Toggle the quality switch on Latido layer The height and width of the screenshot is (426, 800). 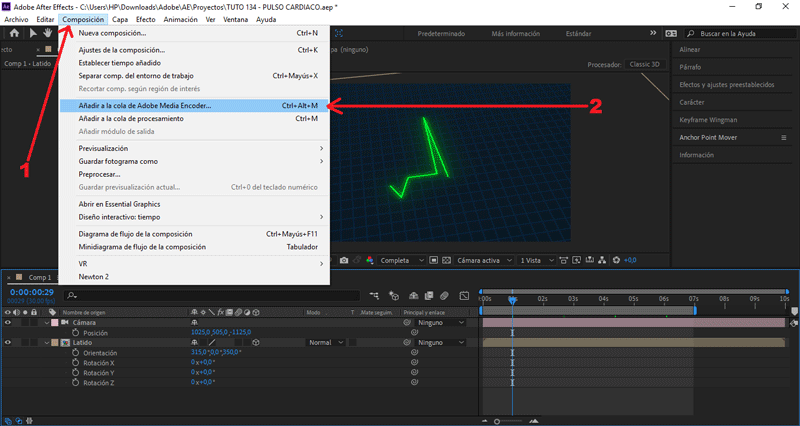tap(212, 342)
